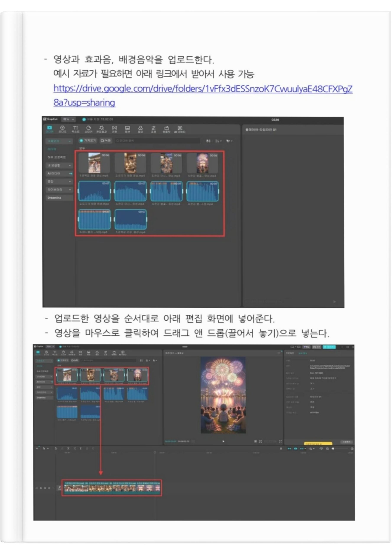Image resolution: width=392 pixels, height=555 pixels.
Task: Toggle the grid view icon in upper media panel
Action: pyautogui.click(x=208, y=141)
